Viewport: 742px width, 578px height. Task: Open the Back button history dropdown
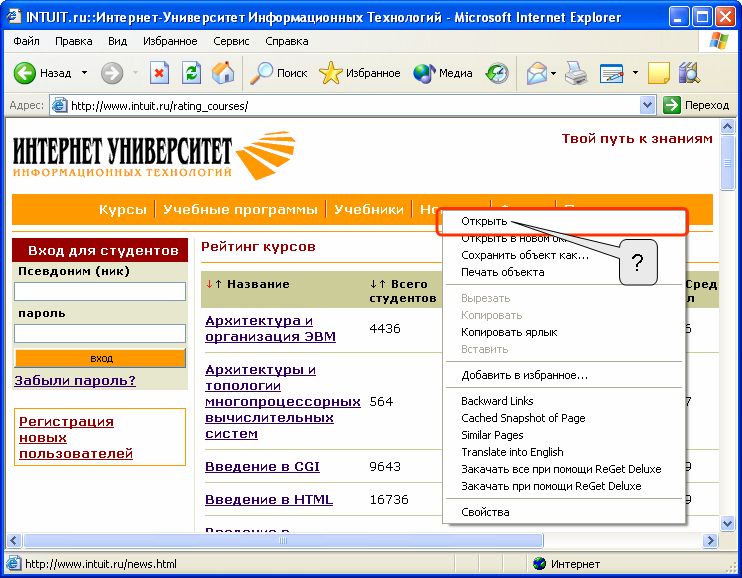(x=84, y=73)
